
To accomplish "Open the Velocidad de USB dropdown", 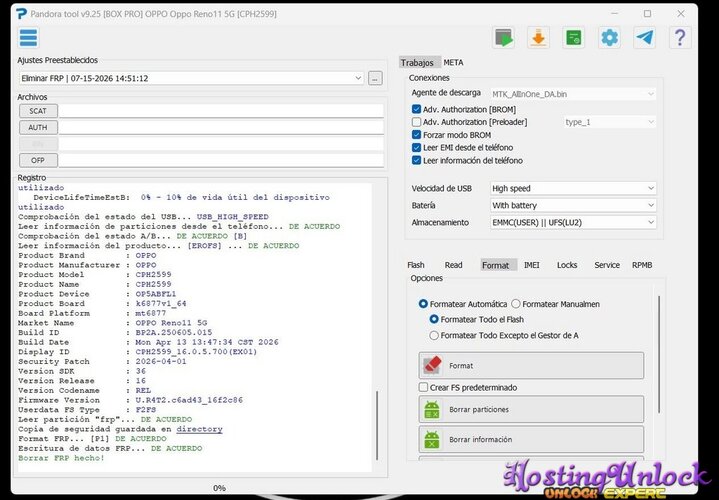I will (573, 188).
